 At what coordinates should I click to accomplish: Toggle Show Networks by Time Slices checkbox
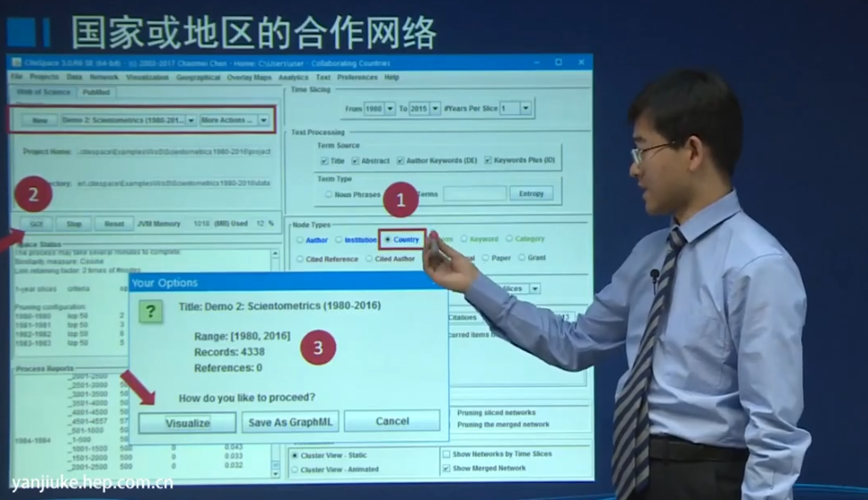446,454
